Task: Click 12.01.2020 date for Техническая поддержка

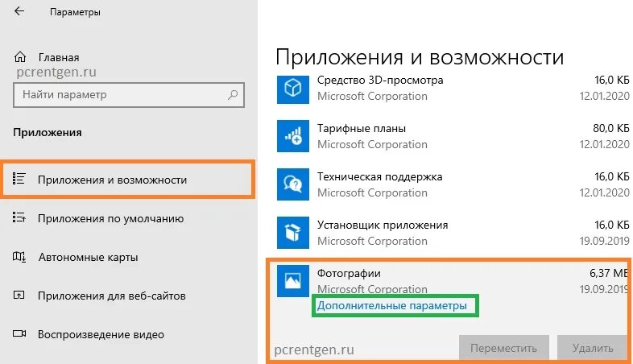Action: point(604,192)
